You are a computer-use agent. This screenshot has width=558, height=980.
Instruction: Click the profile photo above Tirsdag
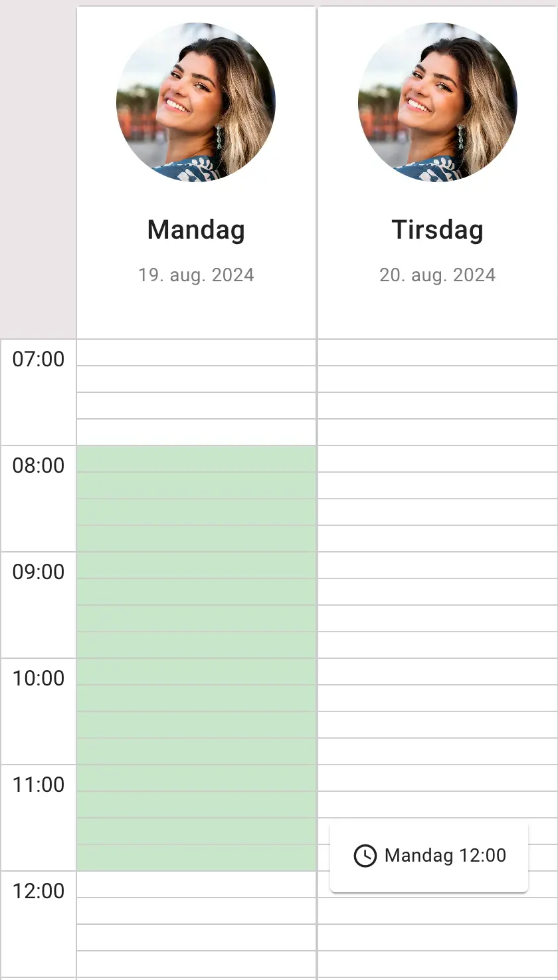[438, 102]
